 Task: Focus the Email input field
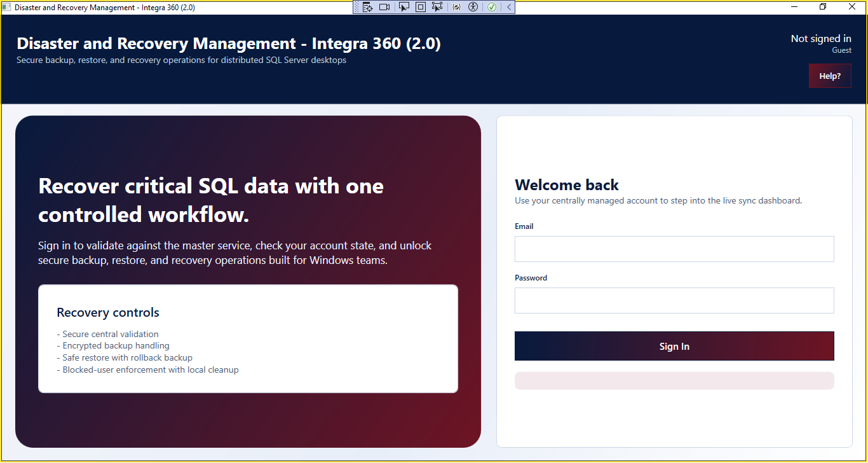tap(674, 249)
